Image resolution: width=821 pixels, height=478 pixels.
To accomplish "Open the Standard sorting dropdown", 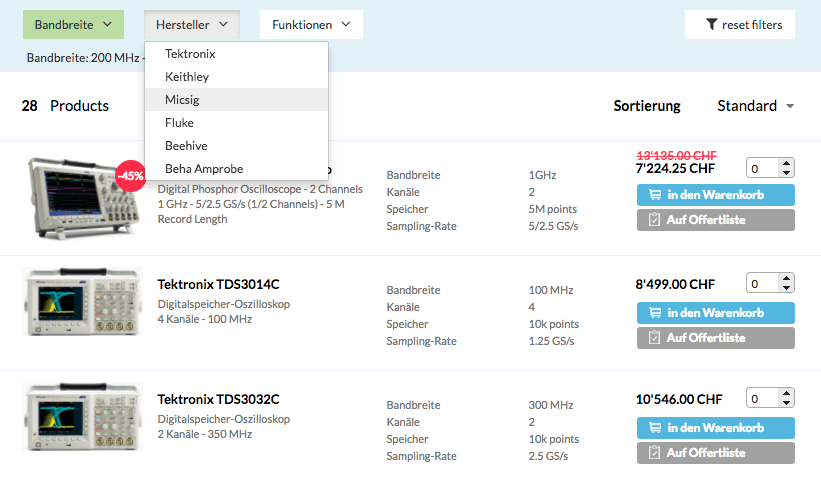I will click(x=756, y=106).
